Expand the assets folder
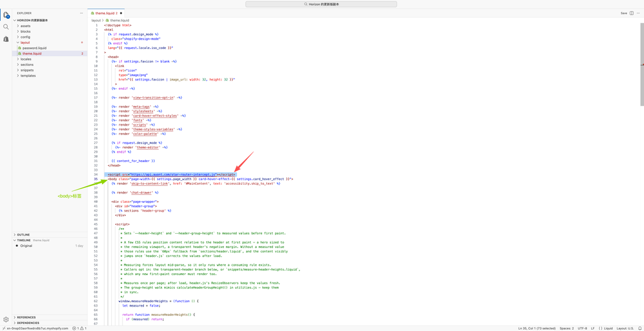The height and width of the screenshot is (331, 644). coord(25,26)
